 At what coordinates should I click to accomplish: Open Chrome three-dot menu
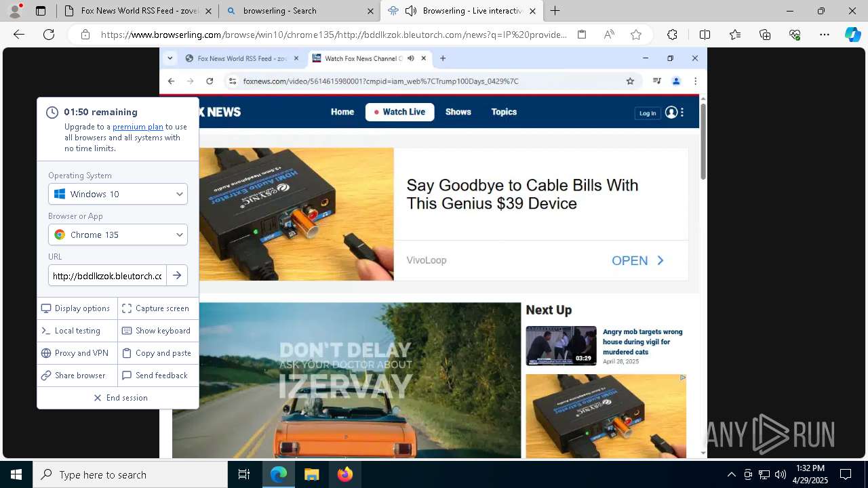coord(695,81)
